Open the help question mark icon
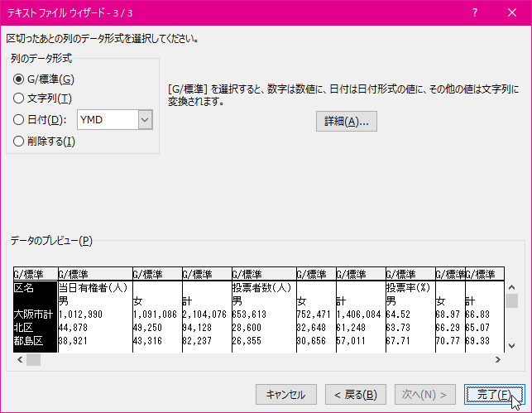 (x=475, y=13)
